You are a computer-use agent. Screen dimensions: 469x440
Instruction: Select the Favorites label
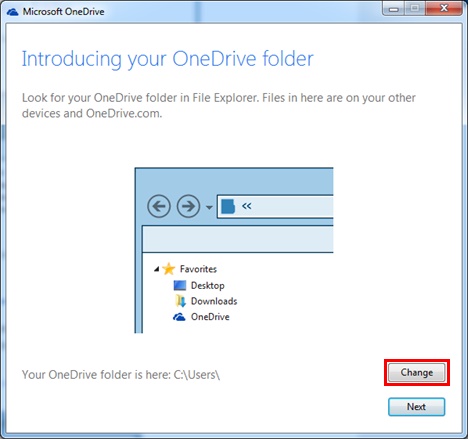coord(198,269)
